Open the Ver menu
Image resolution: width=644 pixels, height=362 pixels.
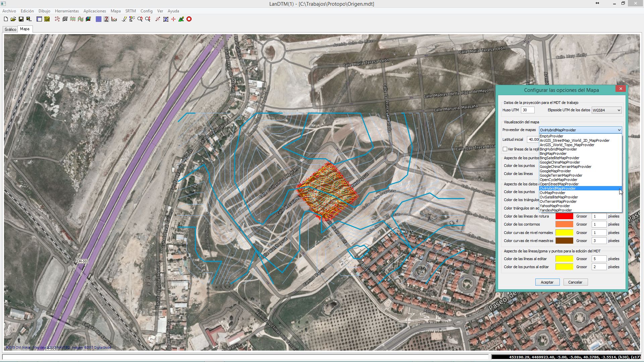[x=160, y=11]
